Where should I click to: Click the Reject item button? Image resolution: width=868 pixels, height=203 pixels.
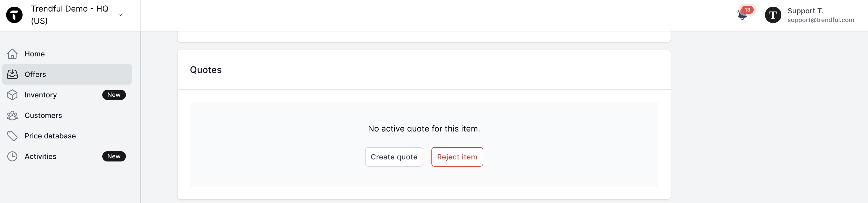pos(457,157)
